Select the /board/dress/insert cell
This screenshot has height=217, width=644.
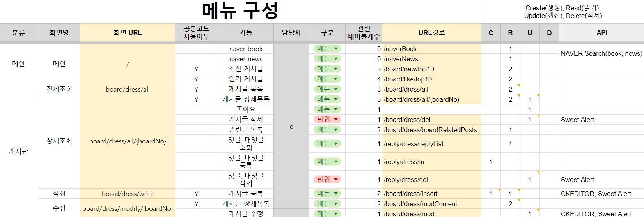point(431,194)
